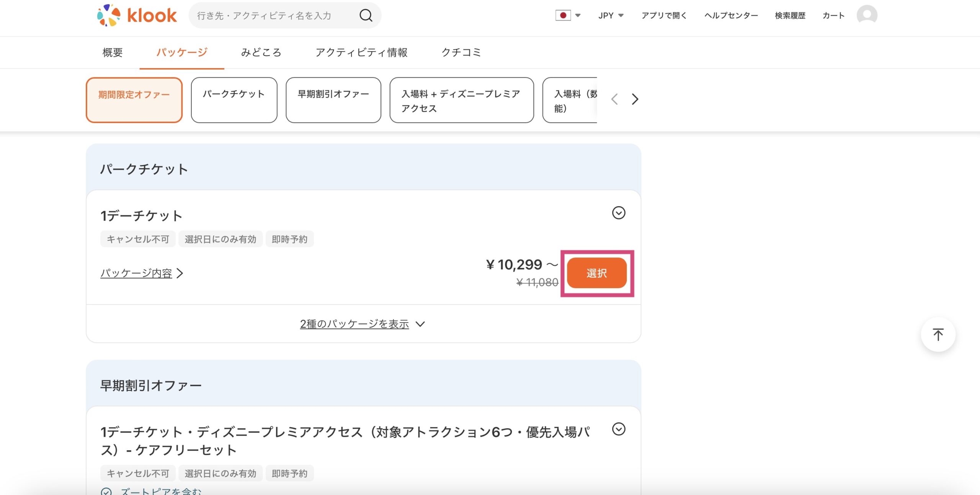Open the JPY currency dropdown
The height and width of the screenshot is (495, 980).
click(611, 15)
